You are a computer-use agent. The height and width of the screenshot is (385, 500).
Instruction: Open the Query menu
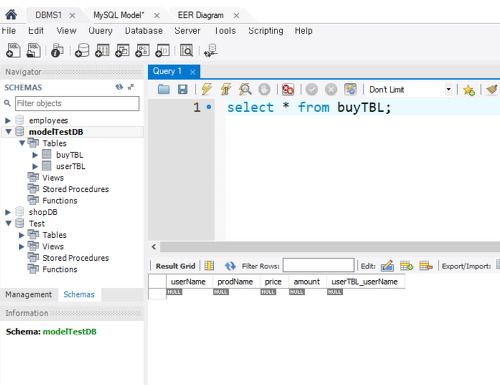pos(100,31)
